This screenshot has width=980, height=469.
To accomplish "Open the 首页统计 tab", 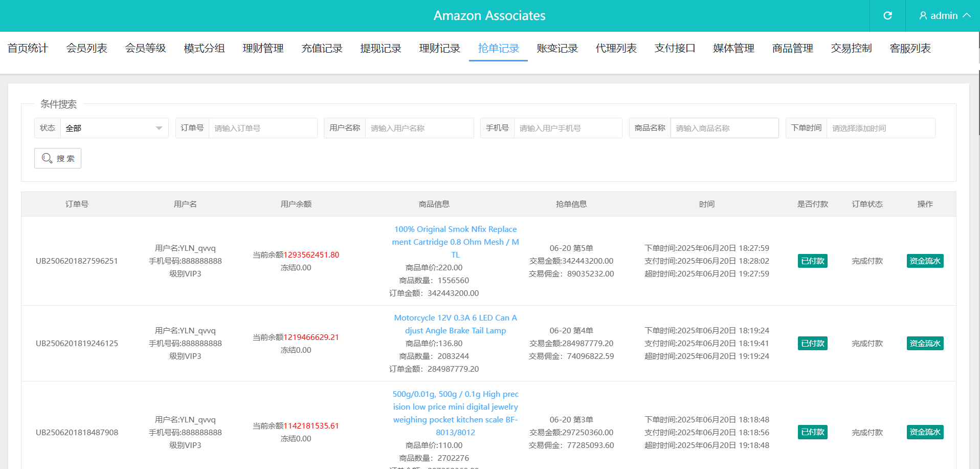I will [x=28, y=48].
